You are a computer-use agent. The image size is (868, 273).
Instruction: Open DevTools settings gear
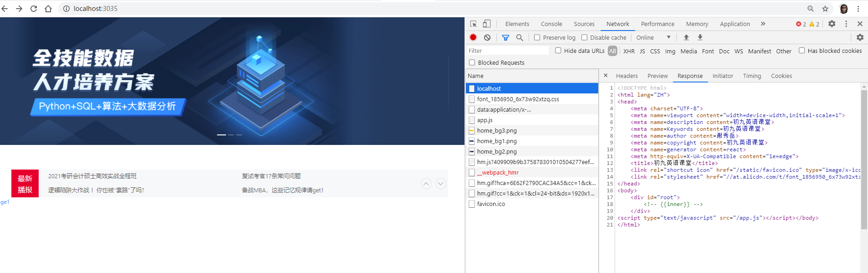coord(832,24)
